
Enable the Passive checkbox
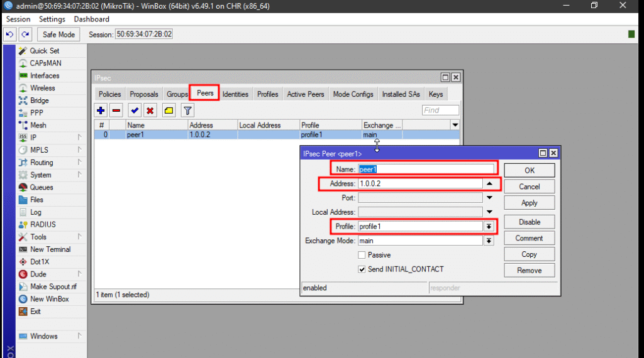(362, 255)
